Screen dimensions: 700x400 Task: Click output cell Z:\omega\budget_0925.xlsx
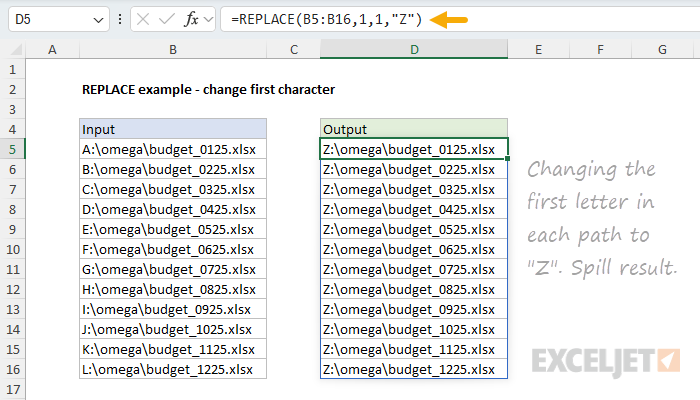coord(414,309)
